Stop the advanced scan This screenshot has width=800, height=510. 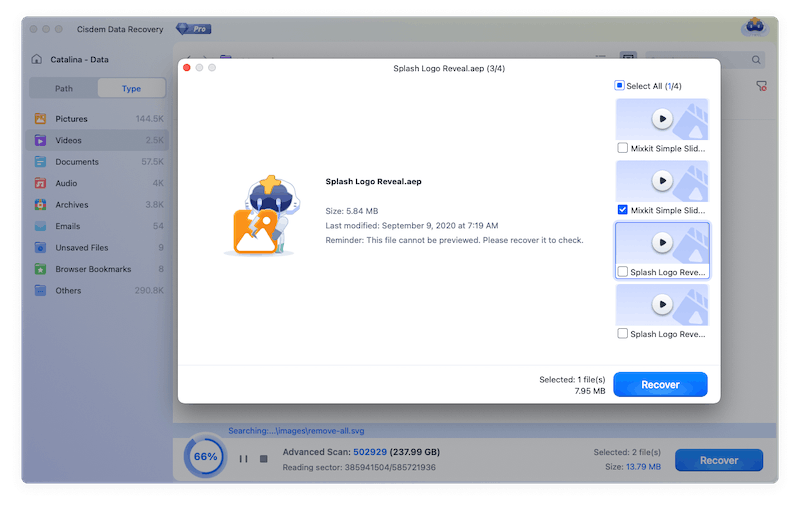[263, 459]
